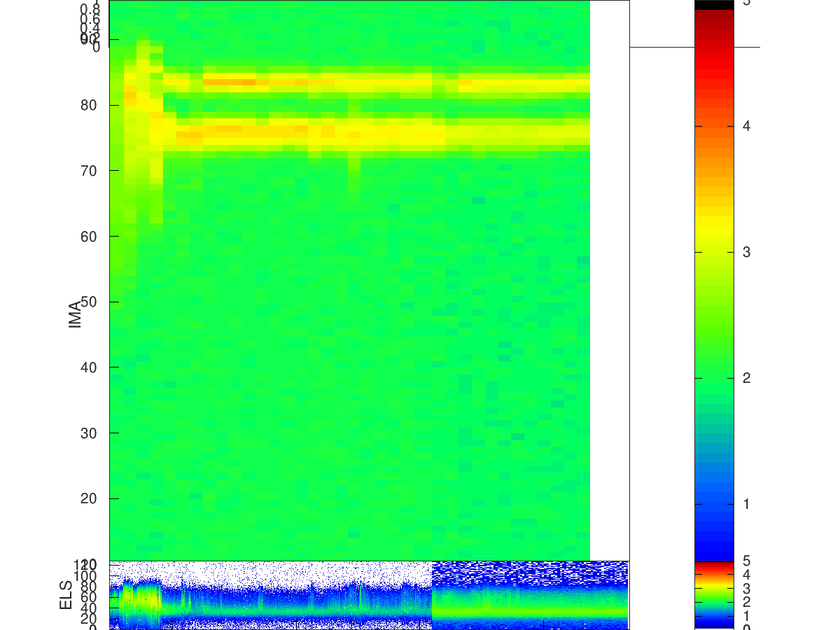Click value 1 on the large colorbar
This screenshot has width=840, height=630.
click(746, 504)
